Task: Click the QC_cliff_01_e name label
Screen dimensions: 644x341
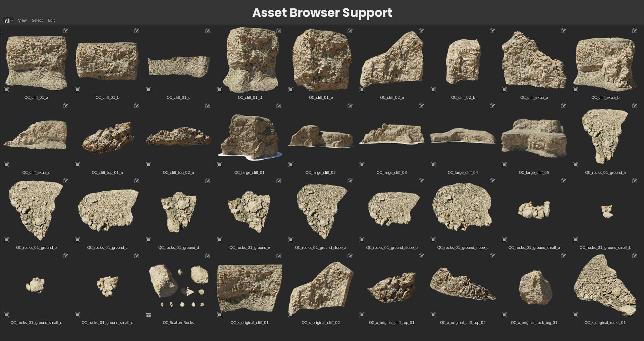Action: [x=321, y=98]
